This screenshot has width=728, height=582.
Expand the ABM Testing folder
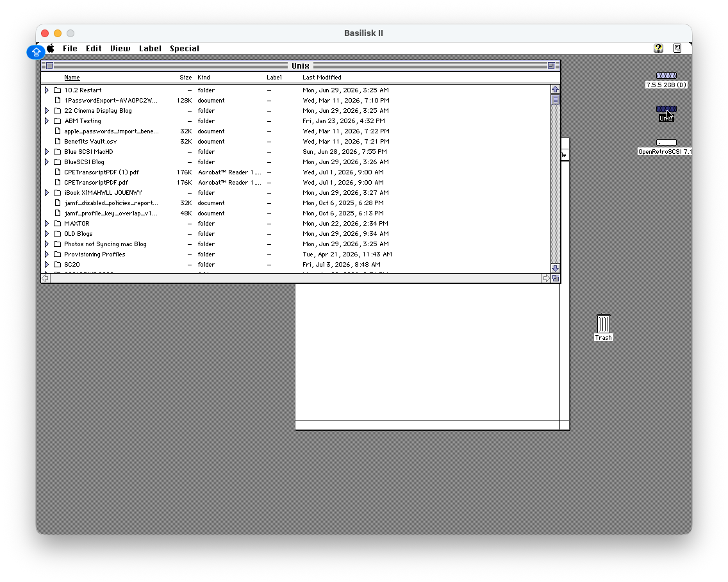(x=46, y=121)
